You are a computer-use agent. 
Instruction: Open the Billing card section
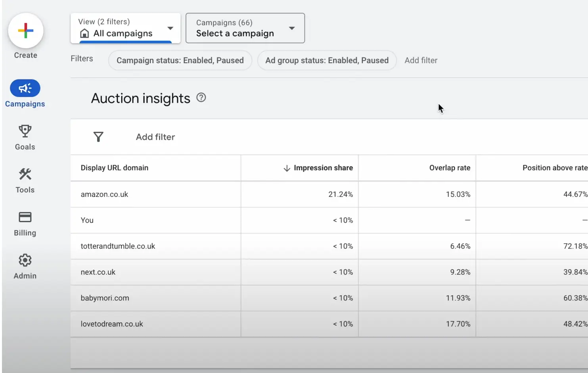tap(25, 224)
